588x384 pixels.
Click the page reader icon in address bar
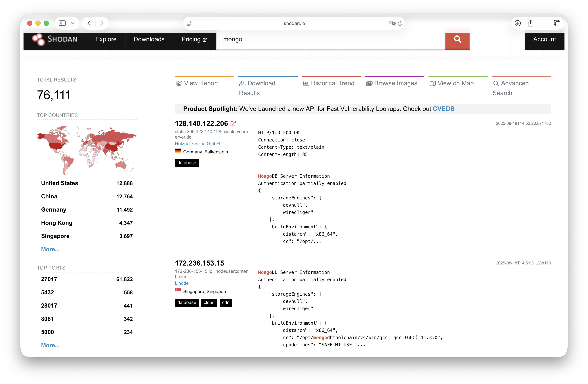pyautogui.click(x=189, y=23)
